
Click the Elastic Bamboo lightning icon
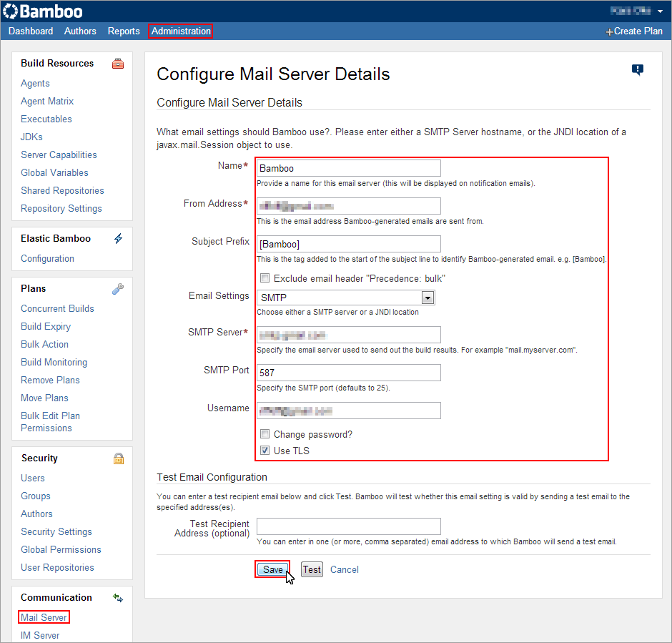[118, 239]
